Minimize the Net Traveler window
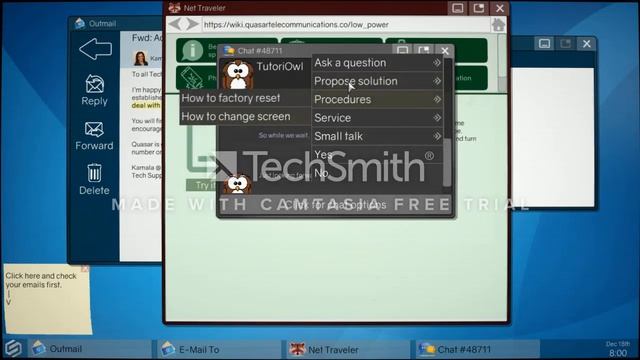The width and height of the screenshot is (640, 360). [458, 8]
